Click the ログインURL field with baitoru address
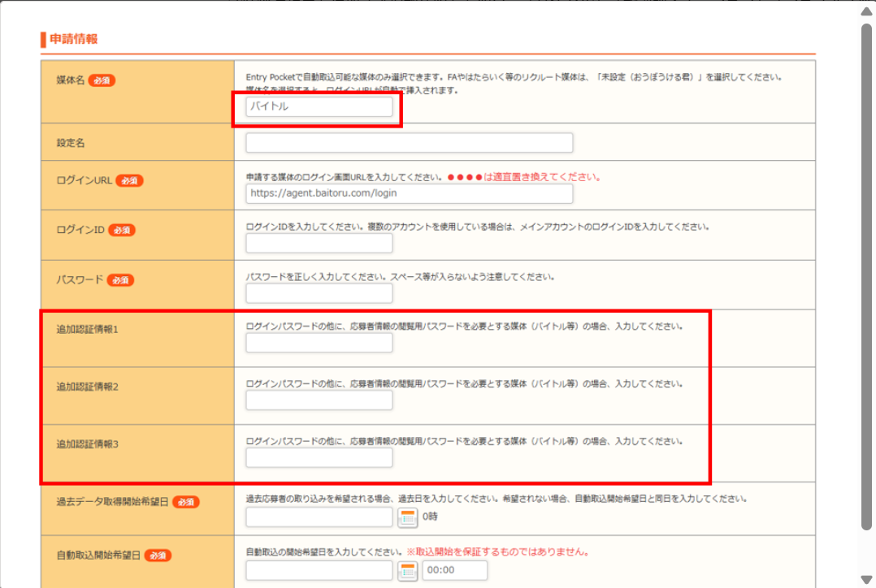 tap(409, 193)
